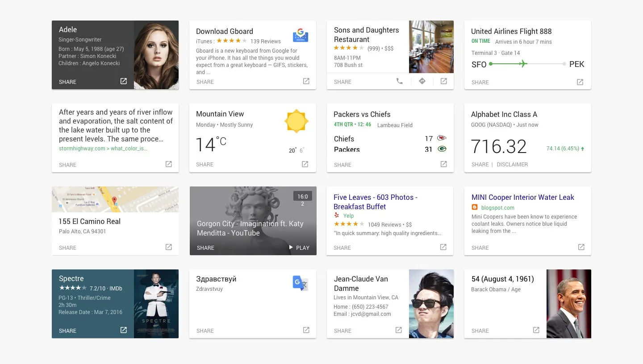This screenshot has width=643, height=364.
Task: Play the Gorgon City YouTube video
Action: click(x=299, y=248)
